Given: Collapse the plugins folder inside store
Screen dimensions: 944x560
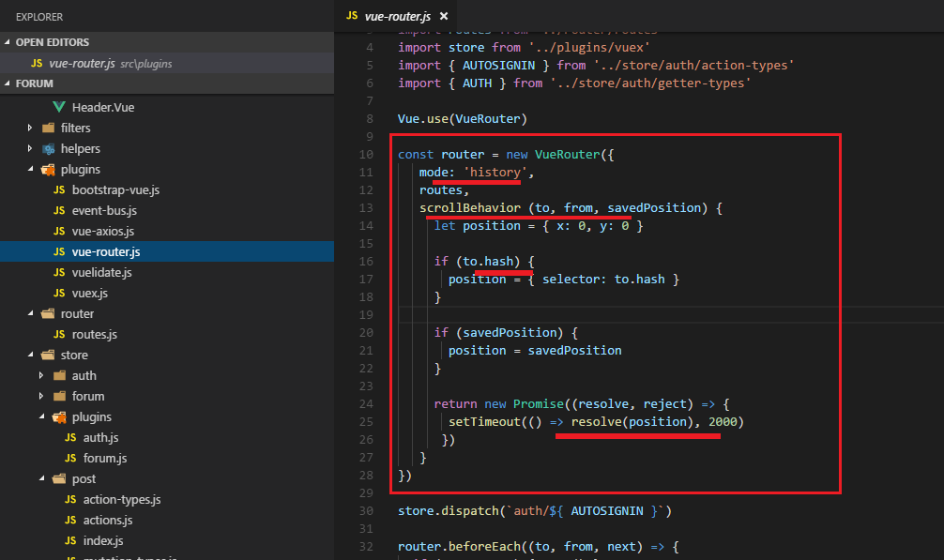Looking at the screenshot, I should pyautogui.click(x=41, y=416).
